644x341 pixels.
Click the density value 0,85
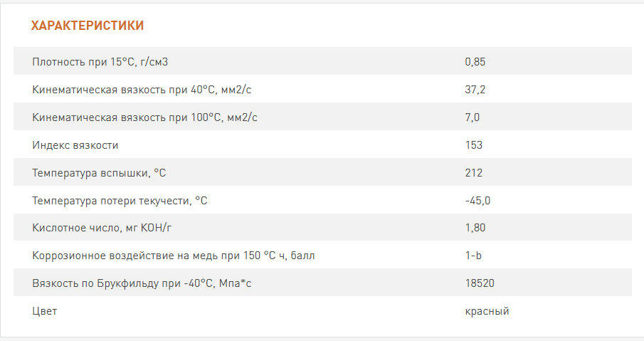475,62
